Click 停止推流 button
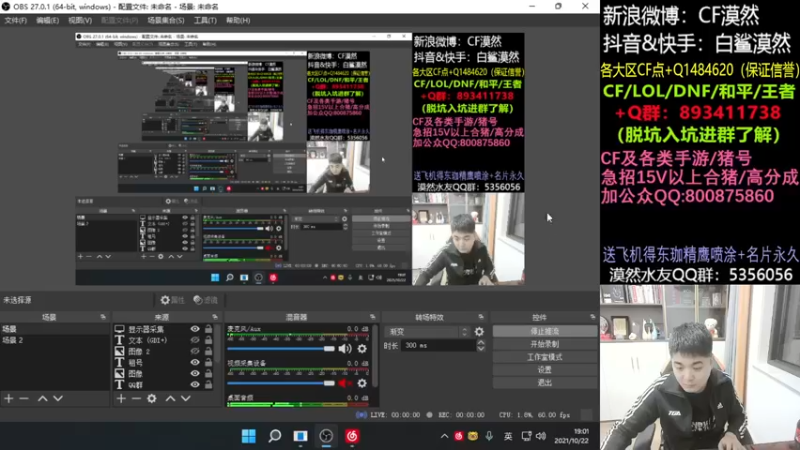 (545, 332)
